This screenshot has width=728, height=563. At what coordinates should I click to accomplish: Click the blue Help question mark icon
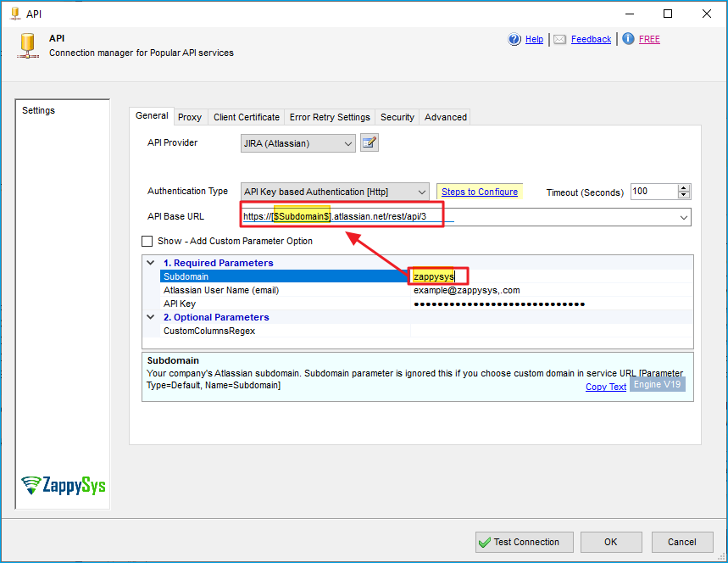coord(514,39)
